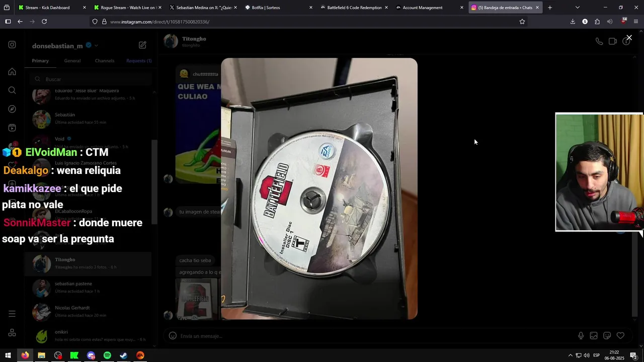The image size is (644, 362).
Task: Open a new browser tab
Action: point(550,8)
